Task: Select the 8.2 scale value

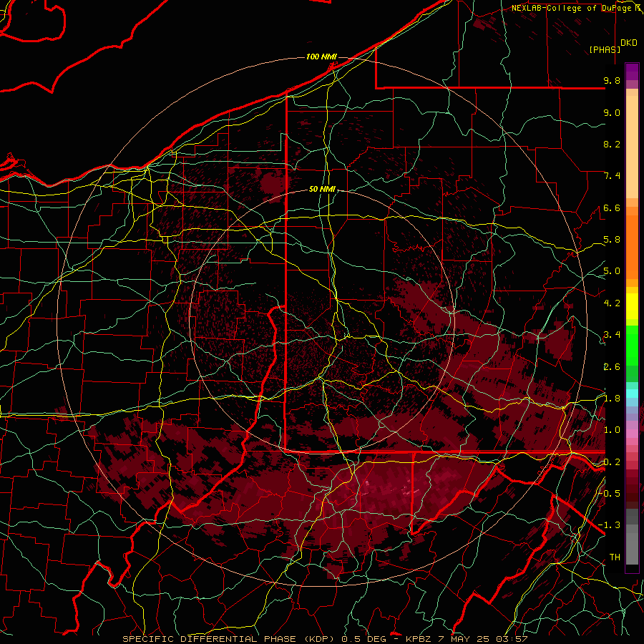Action: pos(612,145)
